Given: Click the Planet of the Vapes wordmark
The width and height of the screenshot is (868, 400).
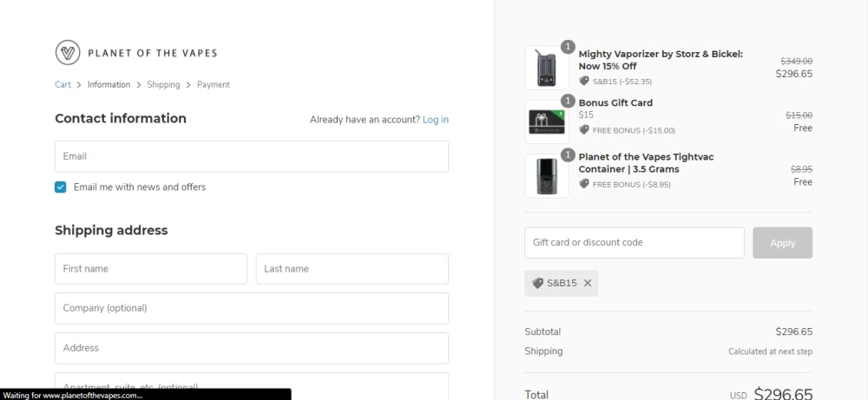Looking at the screenshot, I should 152,53.
